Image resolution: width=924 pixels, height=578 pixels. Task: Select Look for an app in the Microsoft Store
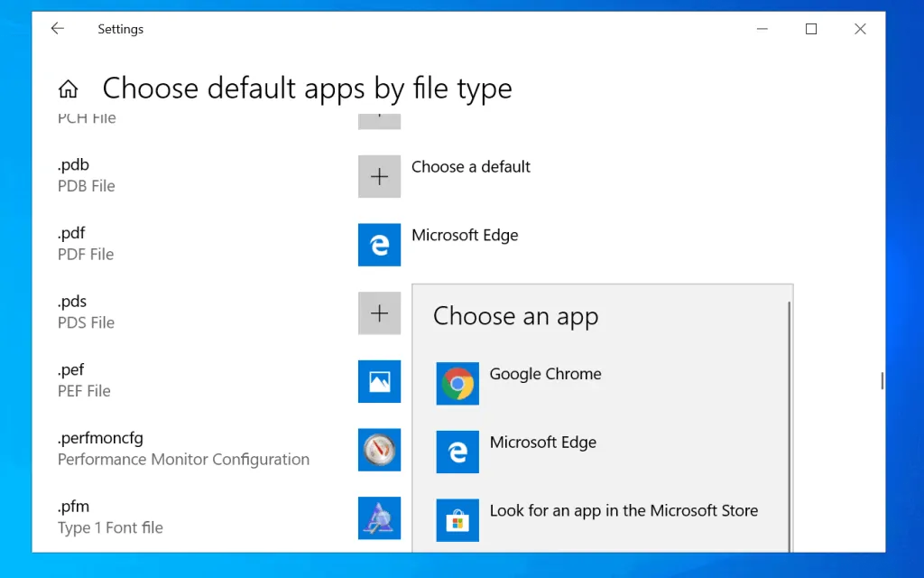(x=624, y=510)
